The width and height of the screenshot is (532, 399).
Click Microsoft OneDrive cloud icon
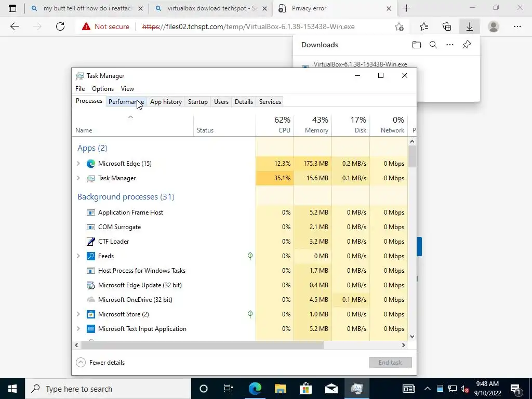(90, 300)
